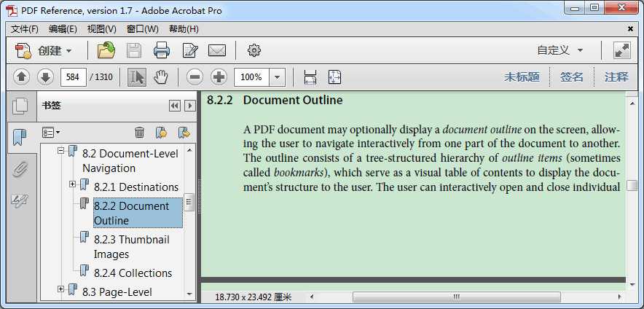
Task: Click the zoom percentage field 100%
Action: coord(251,77)
